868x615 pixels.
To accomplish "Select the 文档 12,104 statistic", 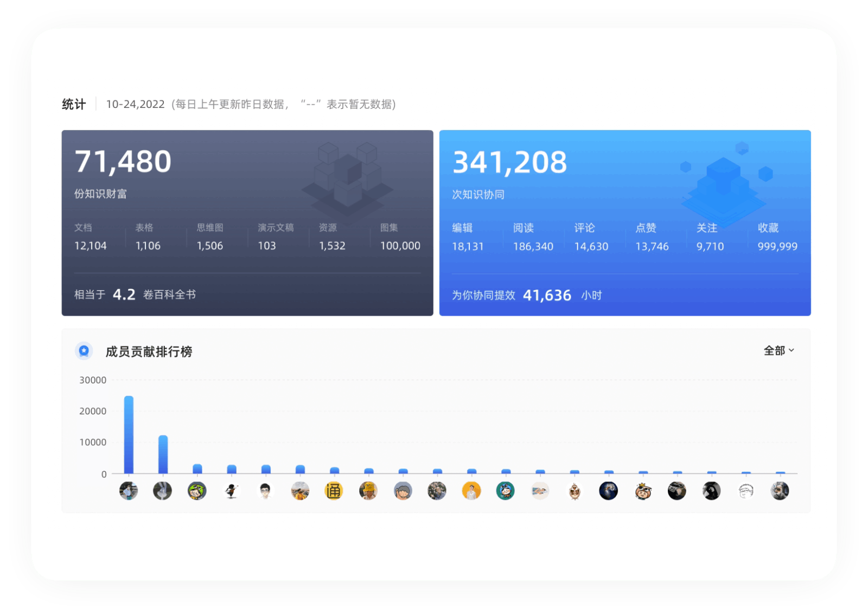I will point(91,237).
